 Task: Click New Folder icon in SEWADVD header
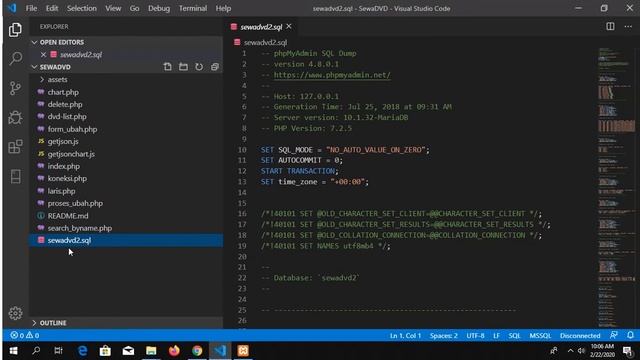[x=183, y=67]
